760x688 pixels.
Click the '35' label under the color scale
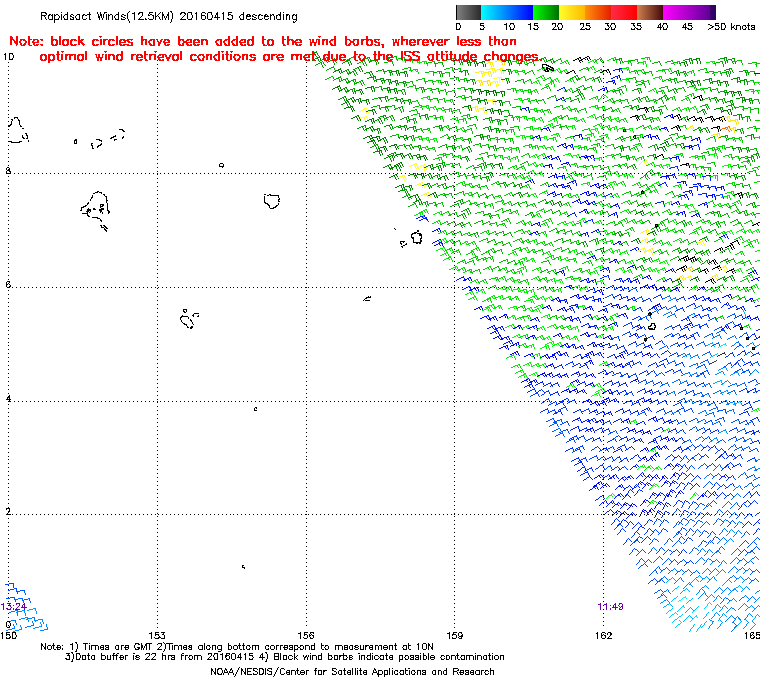[636, 27]
